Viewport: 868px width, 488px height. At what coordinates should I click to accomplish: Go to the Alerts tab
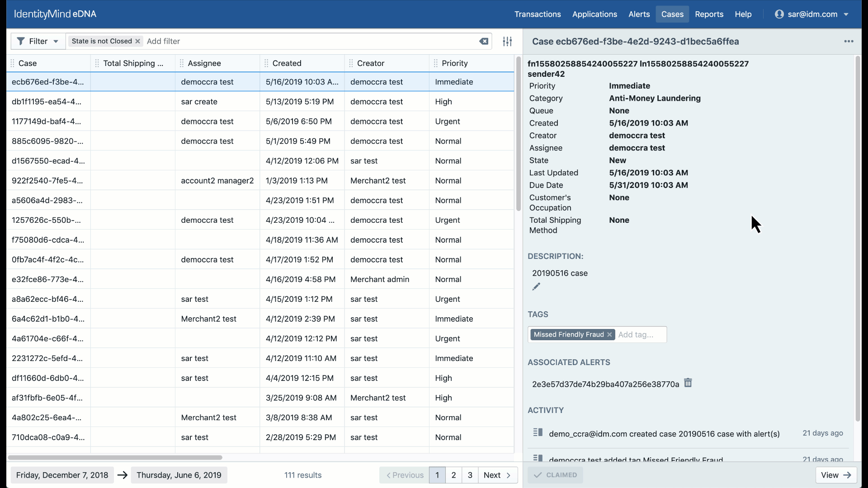(639, 14)
